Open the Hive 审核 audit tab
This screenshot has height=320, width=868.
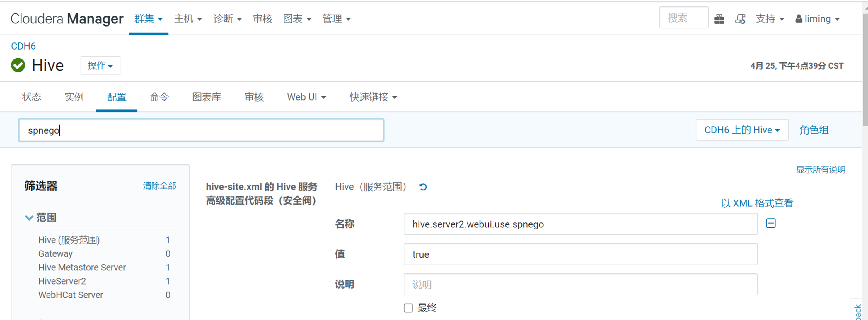[x=254, y=97]
